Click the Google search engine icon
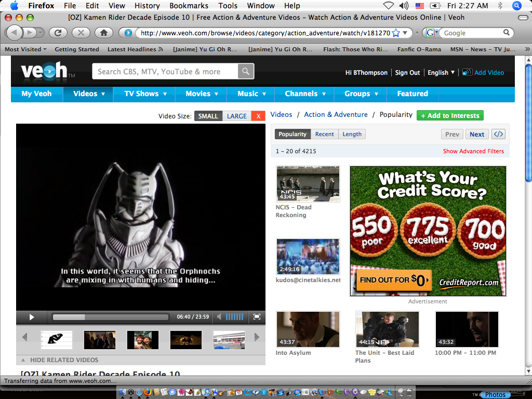This screenshot has height=399, width=532. (x=430, y=33)
